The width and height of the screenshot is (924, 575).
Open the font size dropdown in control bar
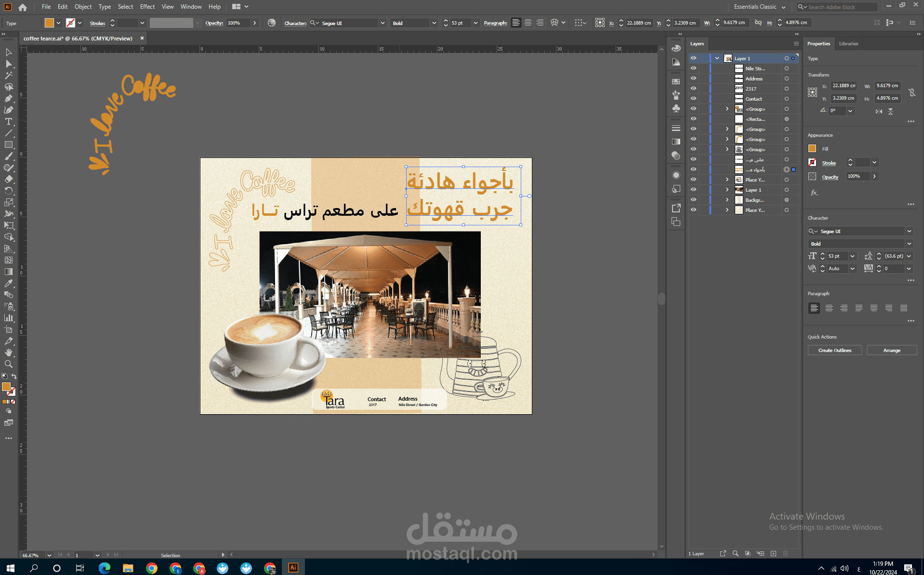(x=476, y=23)
